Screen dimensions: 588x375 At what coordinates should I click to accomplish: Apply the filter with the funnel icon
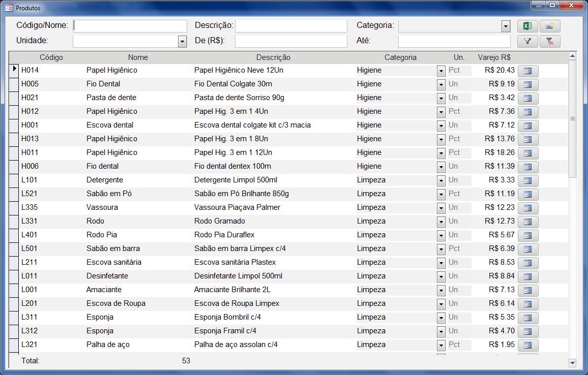tap(527, 41)
